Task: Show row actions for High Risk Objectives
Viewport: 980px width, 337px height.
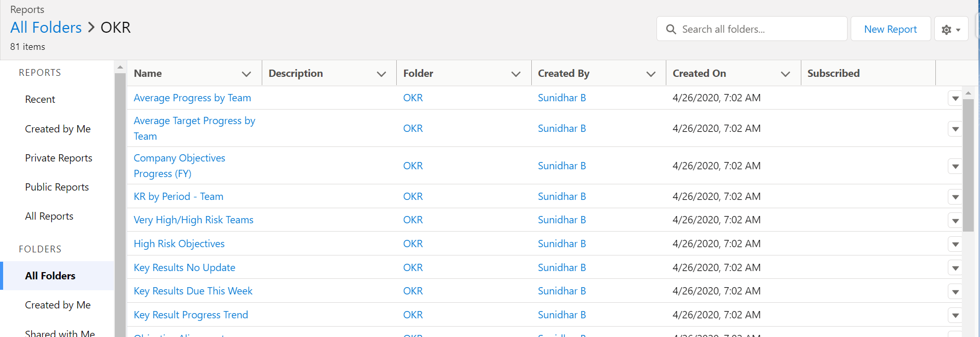Action: click(955, 244)
